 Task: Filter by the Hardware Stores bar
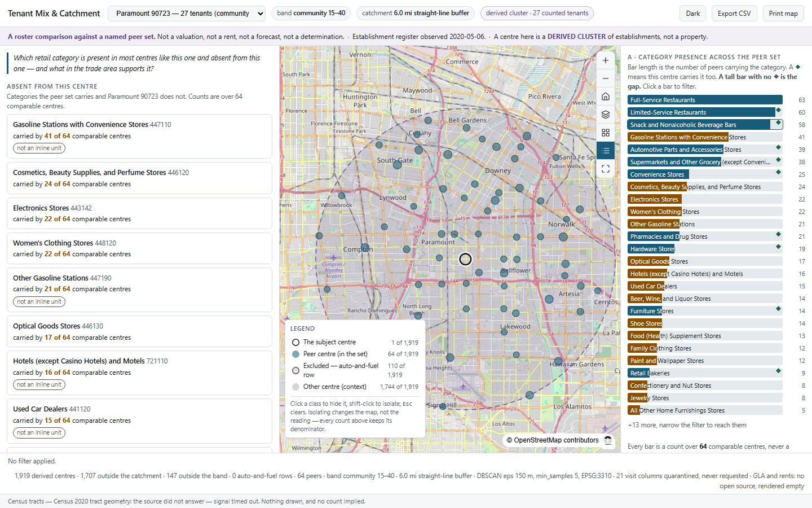(x=705, y=249)
